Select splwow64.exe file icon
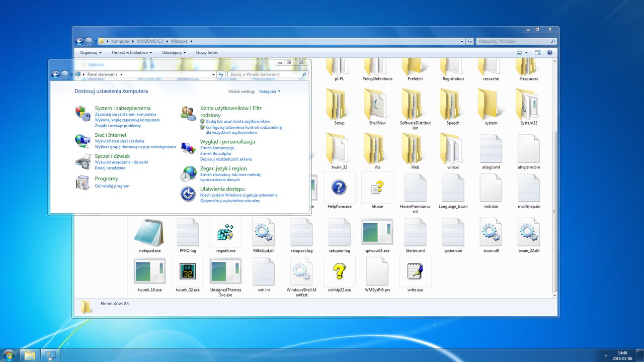 (x=377, y=232)
